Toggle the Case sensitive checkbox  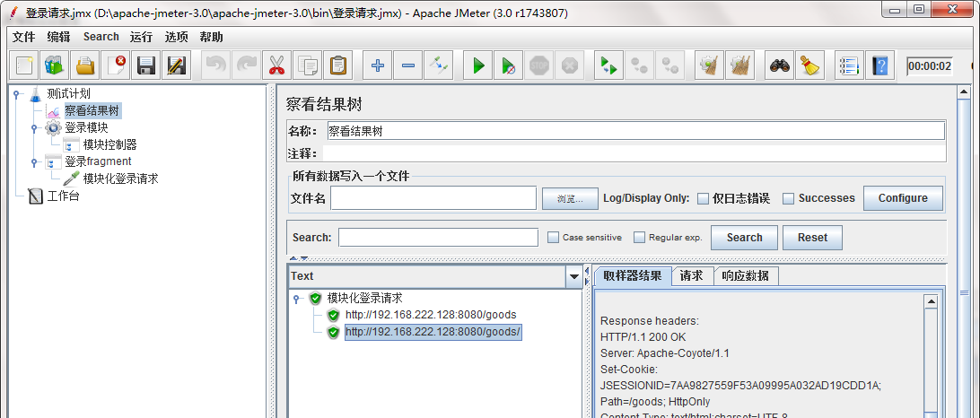553,238
